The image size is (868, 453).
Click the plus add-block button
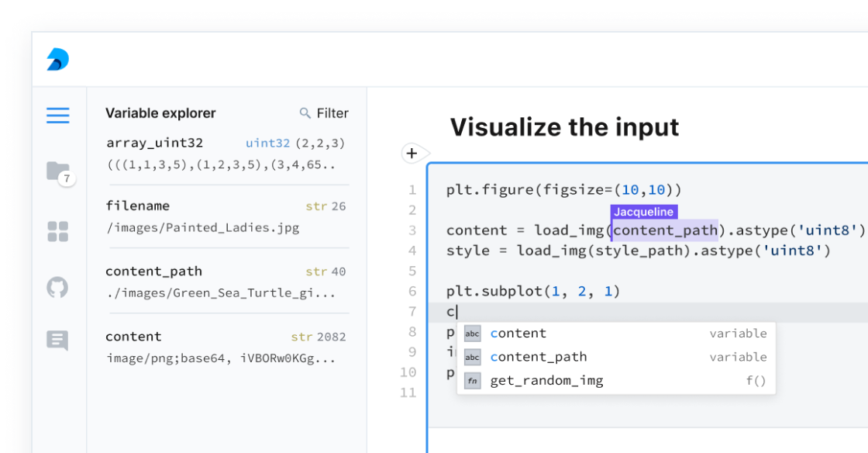coord(412,154)
